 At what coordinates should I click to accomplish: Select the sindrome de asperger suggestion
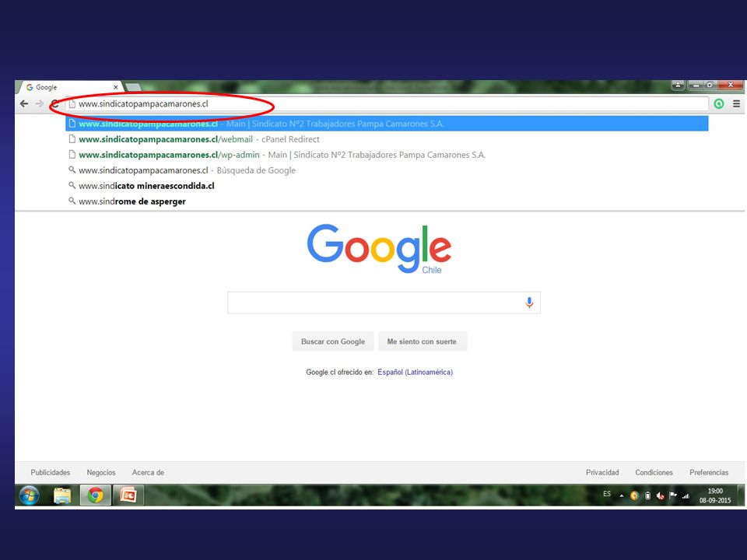[387, 201]
